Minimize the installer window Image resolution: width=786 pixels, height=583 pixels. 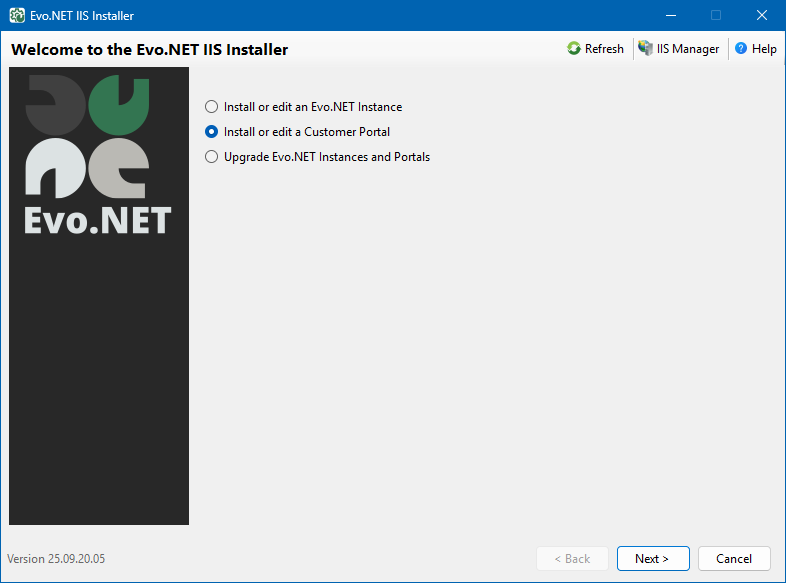coord(670,16)
